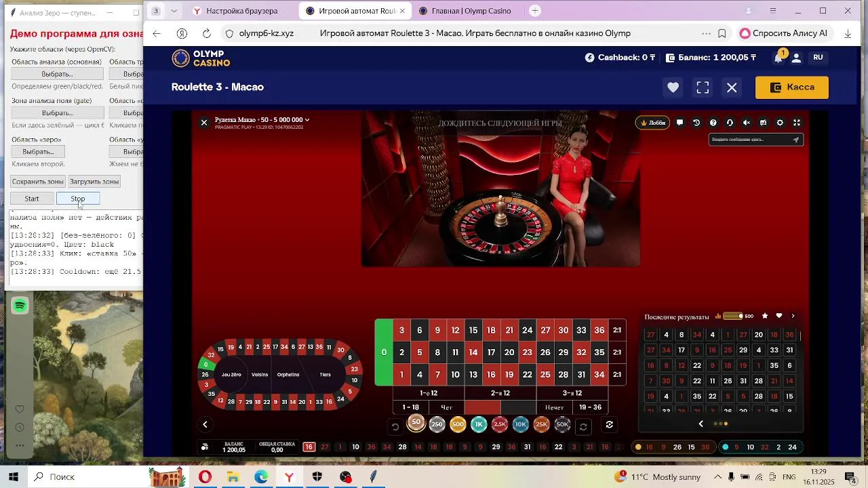Open Windows Start menu
This screenshot has height=488, width=868.
point(14,477)
